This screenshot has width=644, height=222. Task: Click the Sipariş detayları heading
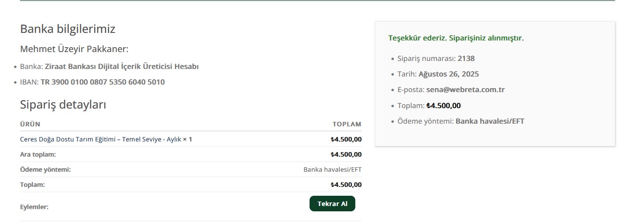[x=63, y=105]
